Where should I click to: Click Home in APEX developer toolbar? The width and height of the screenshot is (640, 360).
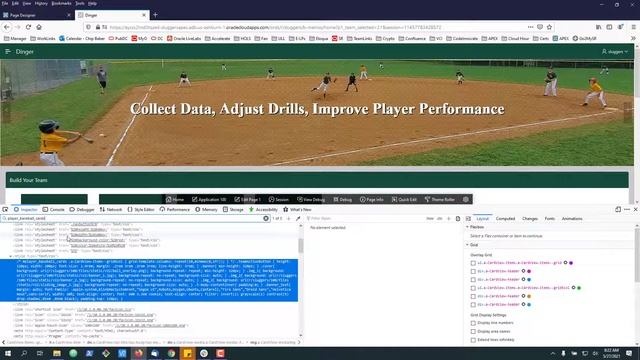coord(175,199)
